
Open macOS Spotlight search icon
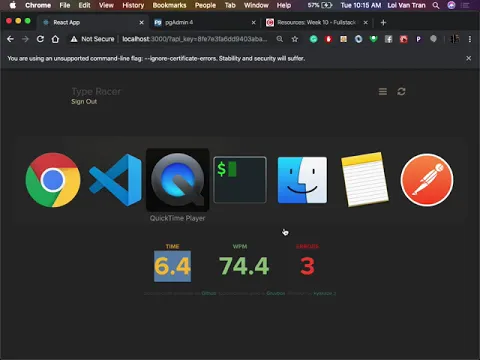436,5
